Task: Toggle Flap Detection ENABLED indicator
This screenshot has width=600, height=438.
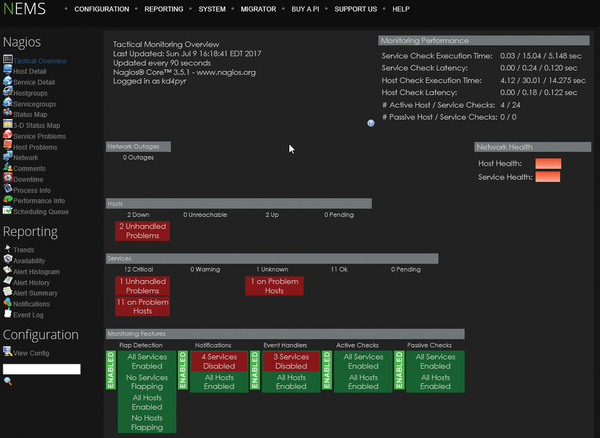Action: click(x=112, y=369)
